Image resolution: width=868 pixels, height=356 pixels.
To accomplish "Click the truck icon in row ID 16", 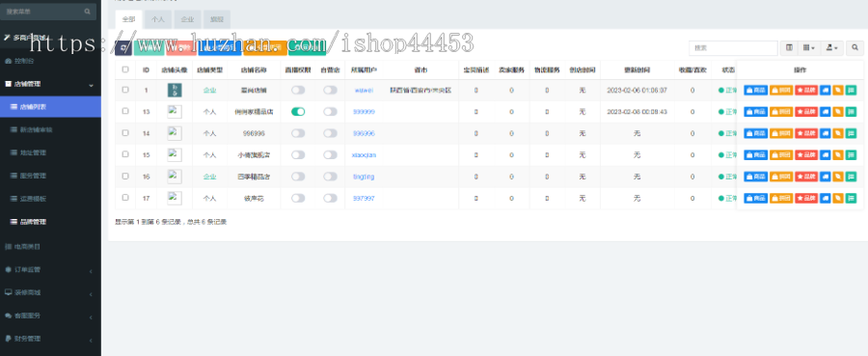I will click(826, 177).
